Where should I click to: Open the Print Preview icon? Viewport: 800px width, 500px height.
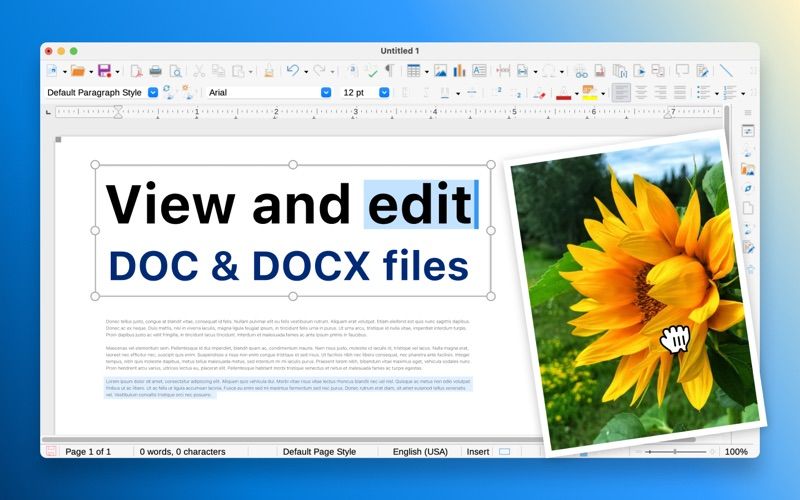pyautogui.click(x=175, y=71)
